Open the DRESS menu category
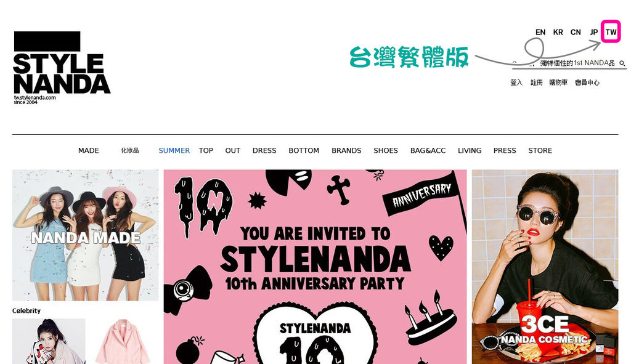Screen dimensions: 631x364 coord(264,150)
